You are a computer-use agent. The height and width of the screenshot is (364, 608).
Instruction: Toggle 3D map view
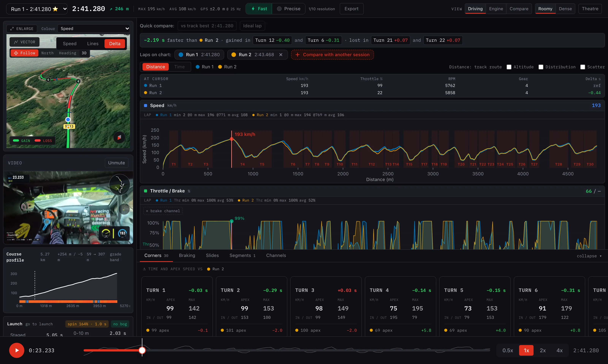pos(84,53)
